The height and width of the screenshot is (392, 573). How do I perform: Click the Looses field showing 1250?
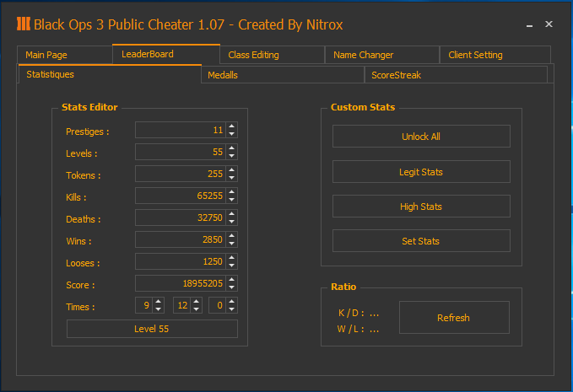(x=181, y=261)
